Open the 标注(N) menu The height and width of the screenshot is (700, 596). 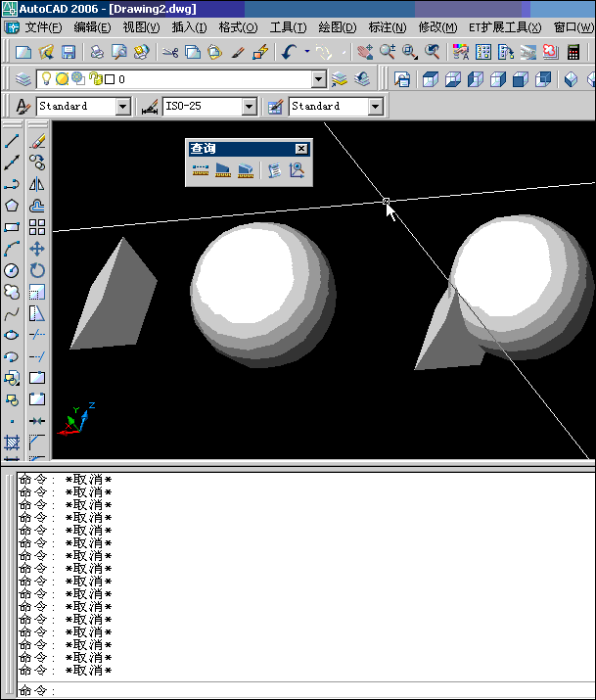coord(388,27)
